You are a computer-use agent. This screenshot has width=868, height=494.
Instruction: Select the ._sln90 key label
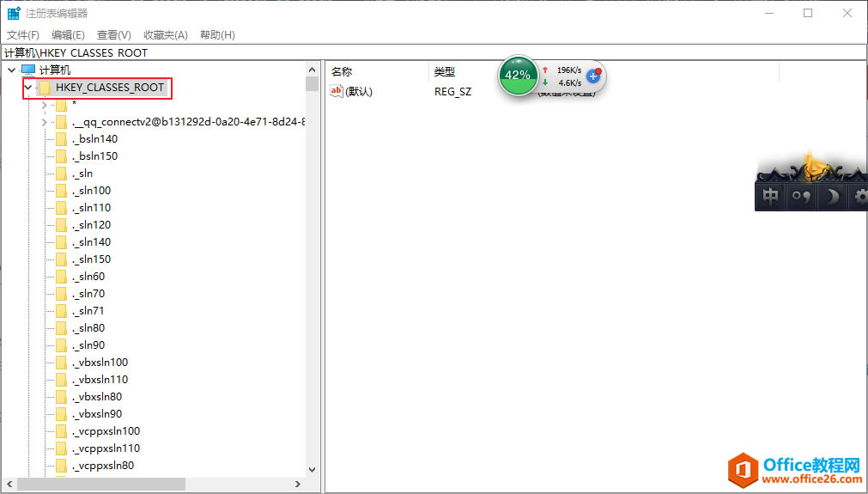(x=88, y=345)
